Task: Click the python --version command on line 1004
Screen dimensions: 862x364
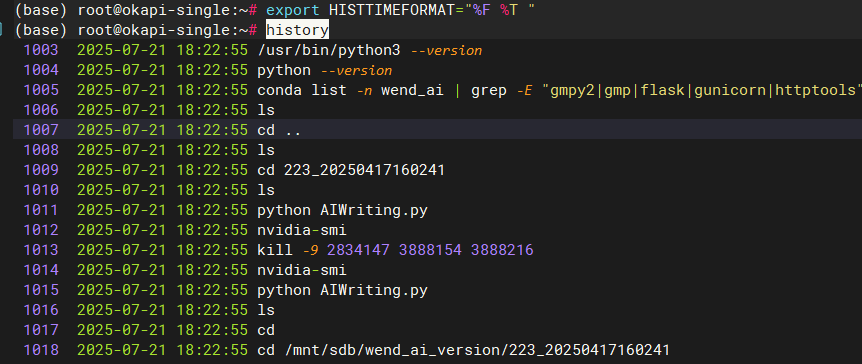Action: [x=324, y=70]
